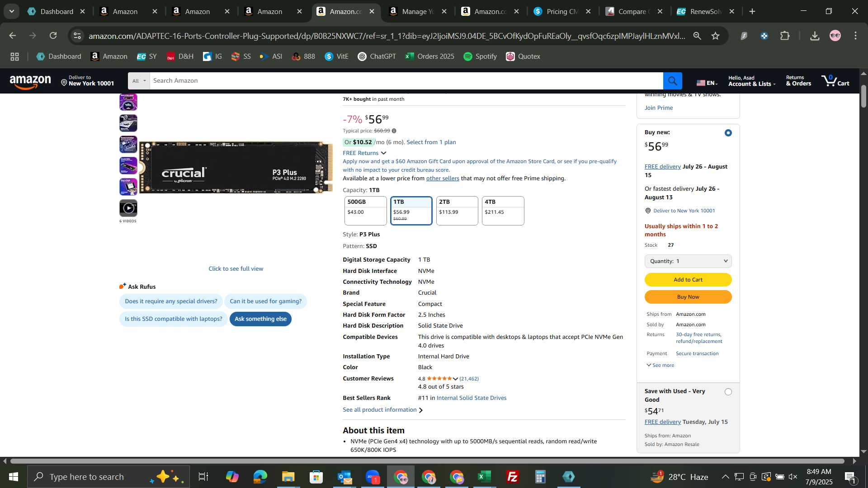Viewport: 868px width, 488px height.
Task: Open new browser tab
Action: click(752, 12)
